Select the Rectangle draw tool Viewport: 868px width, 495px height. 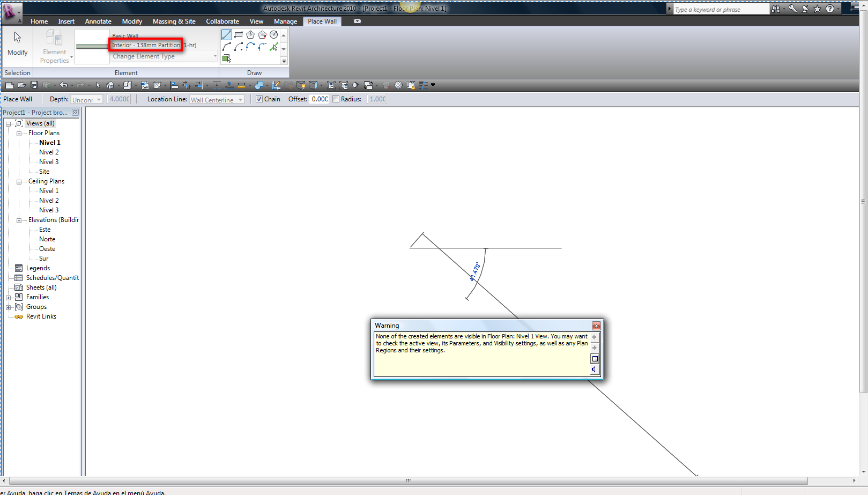click(239, 35)
